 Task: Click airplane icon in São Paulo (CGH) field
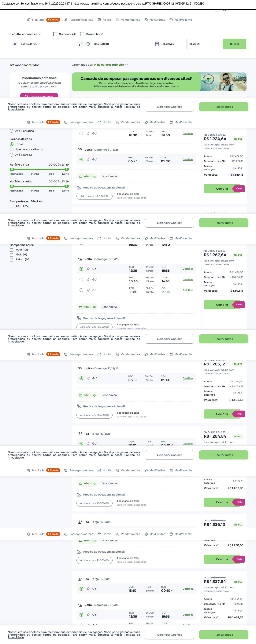(x=15, y=44)
